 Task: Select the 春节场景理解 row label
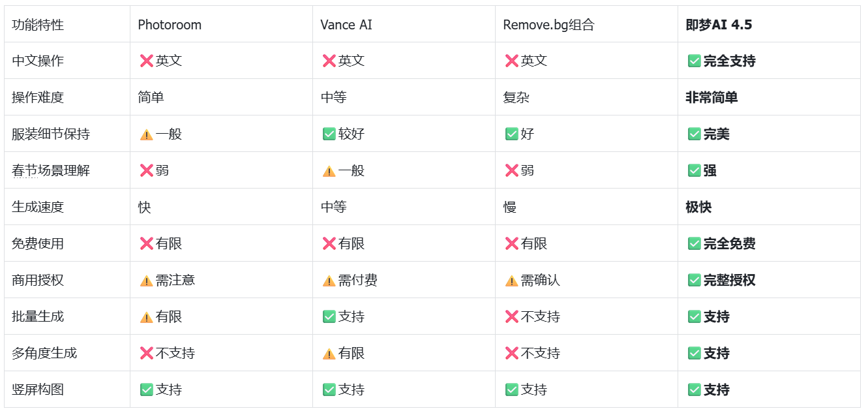pos(51,171)
